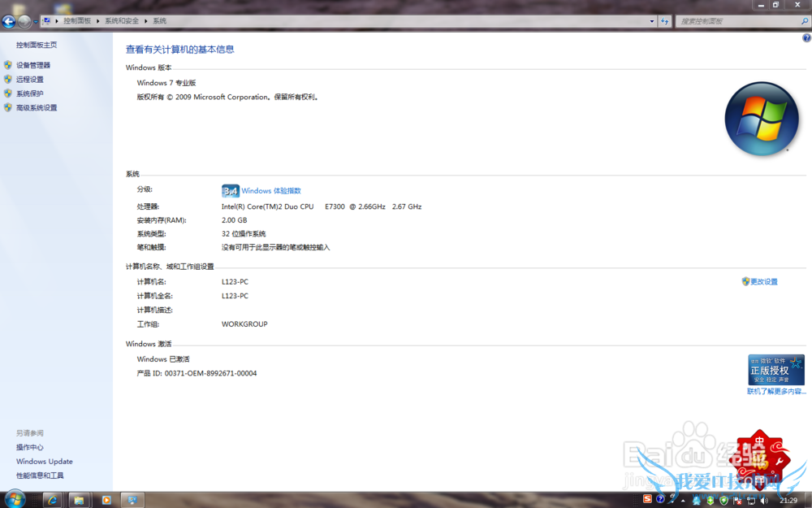Screen dimensions: 812x508
Task: Click the 3.4 experience index score badge
Action: click(231, 191)
